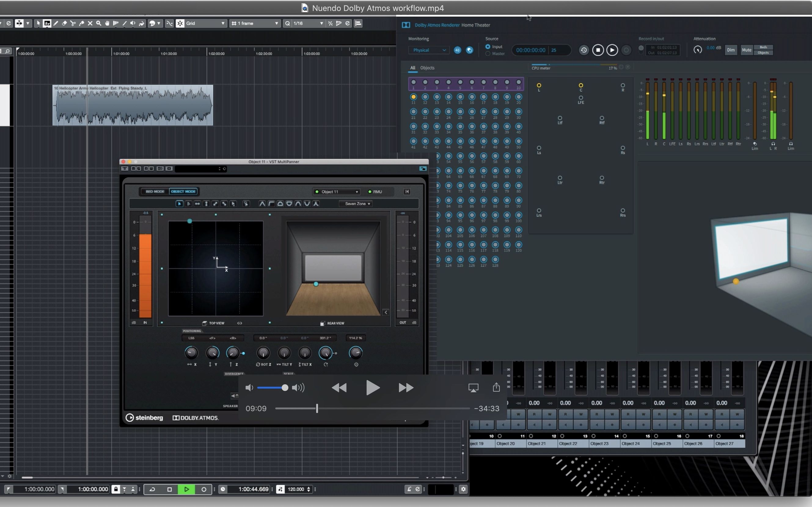Toggle the Top View eye visibility icon

coord(240,323)
